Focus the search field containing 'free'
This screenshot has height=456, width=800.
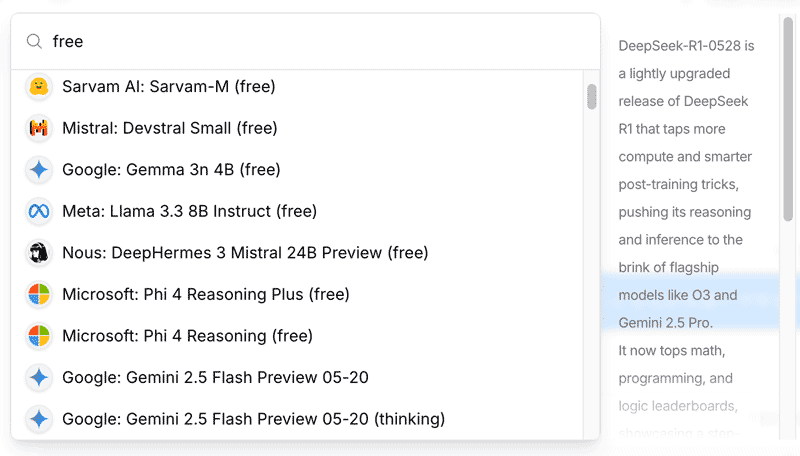click(x=305, y=41)
